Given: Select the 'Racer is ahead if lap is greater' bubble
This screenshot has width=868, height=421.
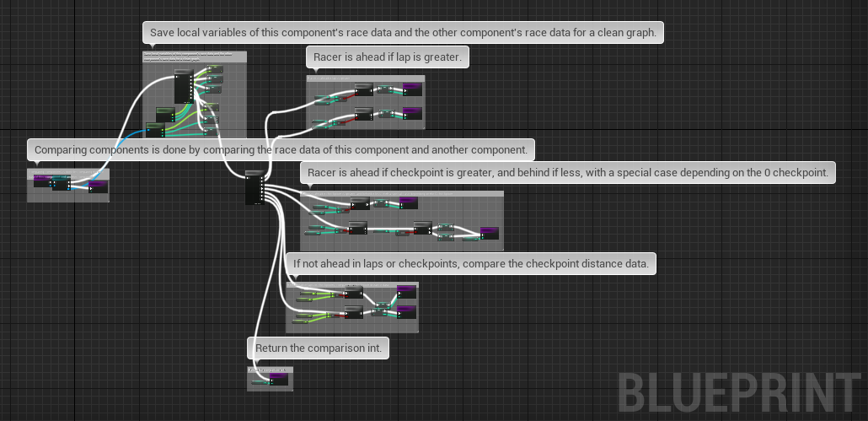Looking at the screenshot, I should pos(388,57).
